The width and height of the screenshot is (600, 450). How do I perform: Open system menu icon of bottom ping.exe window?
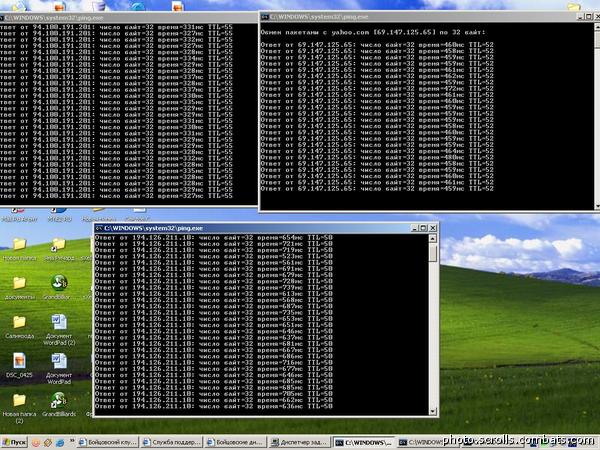(99, 228)
